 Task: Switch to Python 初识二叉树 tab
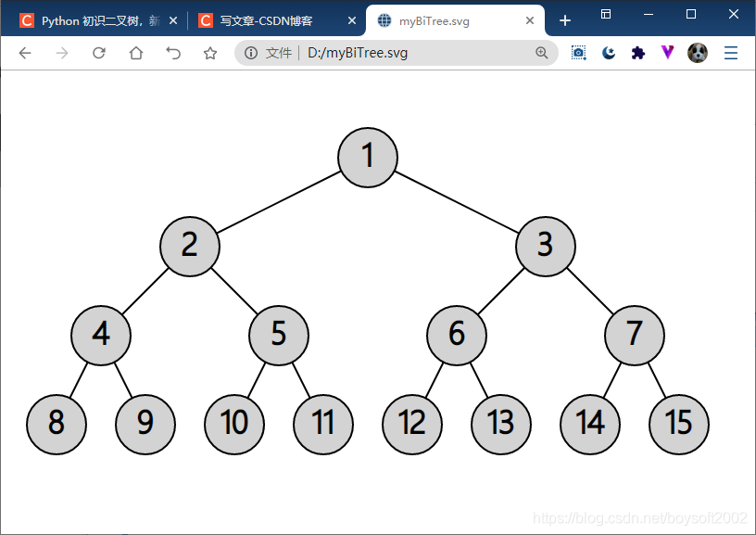[98, 20]
